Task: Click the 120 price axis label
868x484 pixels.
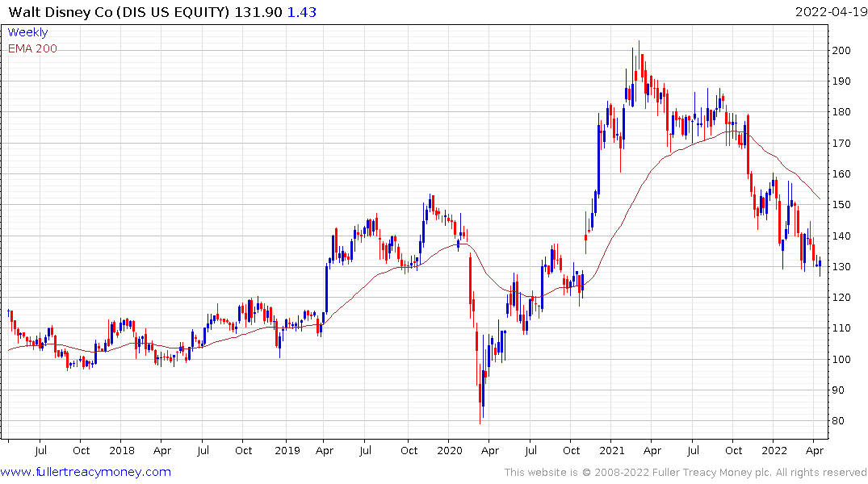Action: tap(841, 298)
